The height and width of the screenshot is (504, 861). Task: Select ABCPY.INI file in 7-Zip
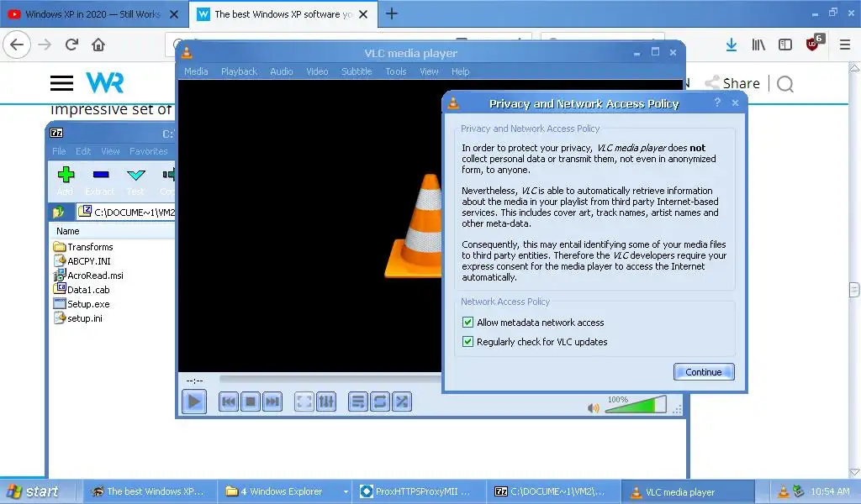(x=82, y=261)
